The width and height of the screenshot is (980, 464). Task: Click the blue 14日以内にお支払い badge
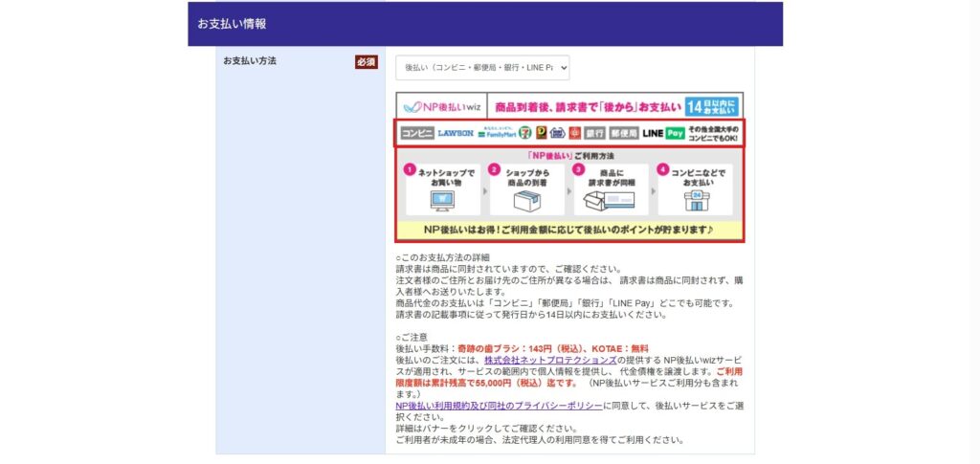click(x=712, y=106)
